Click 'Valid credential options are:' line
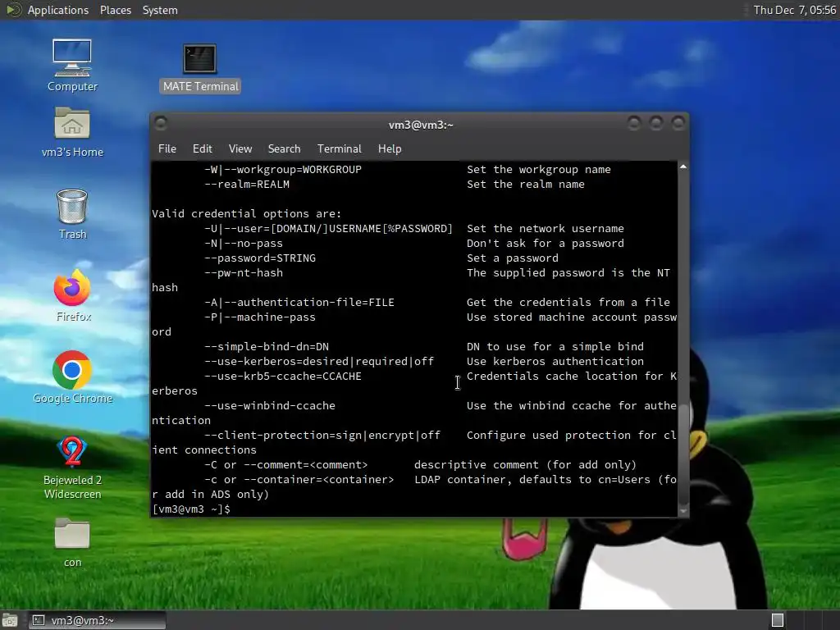This screenshot has width=840, height=630. 246,214
